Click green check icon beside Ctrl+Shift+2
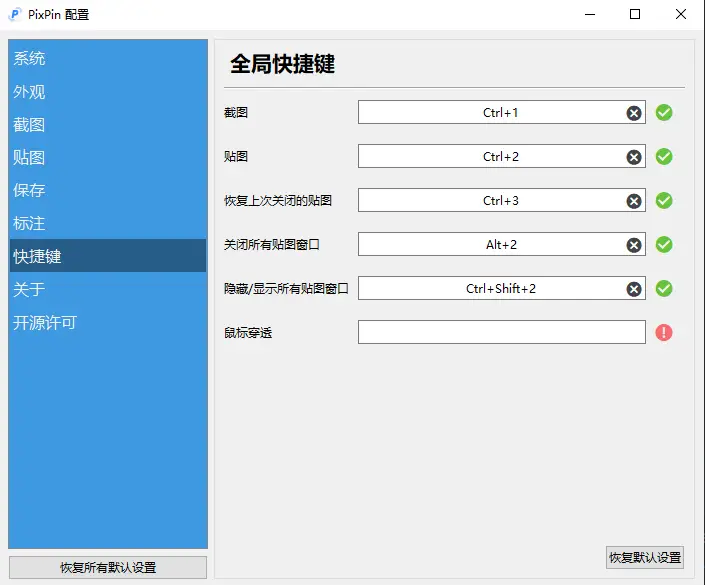Image resolution: width=705 pixels, height=585 pixels. [x=664, y=289]
